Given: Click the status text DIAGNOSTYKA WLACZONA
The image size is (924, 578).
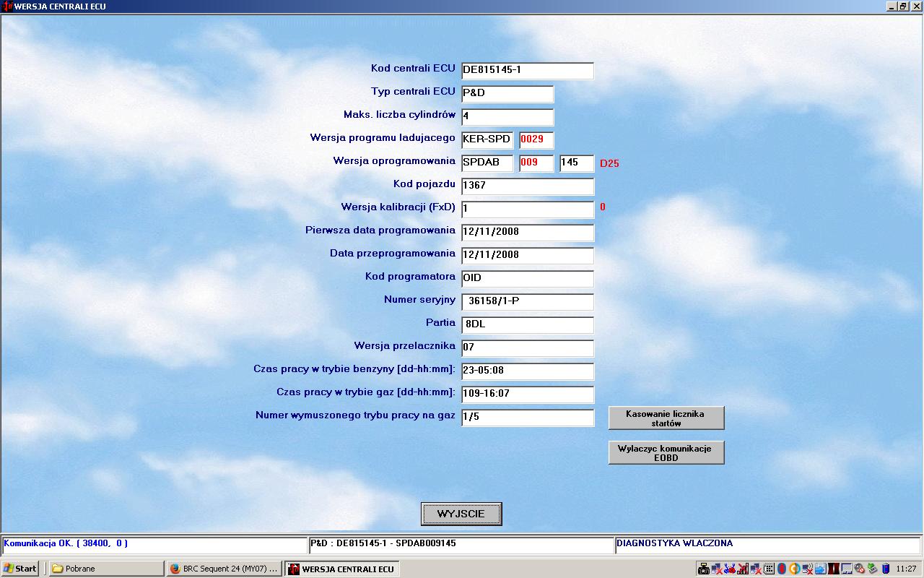Looking at the screenshot, I should [x=674, y=543].
